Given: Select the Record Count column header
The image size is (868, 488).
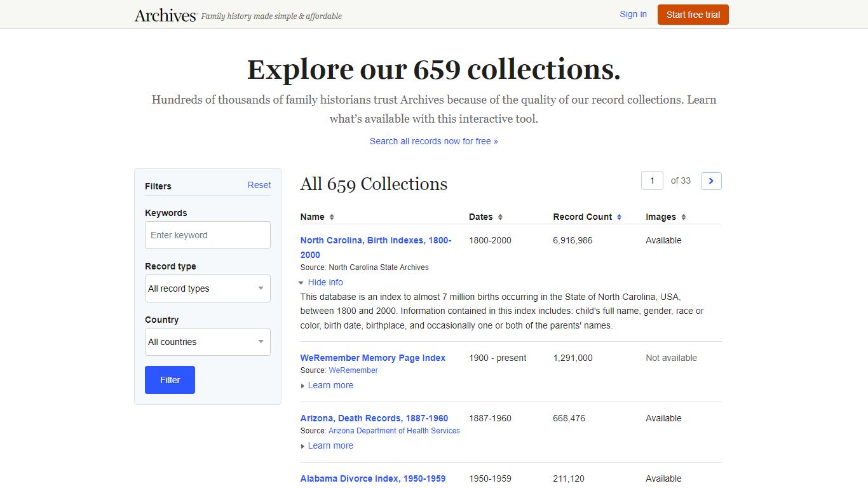Looking at the screenshot, I should (x=583, y=217).
